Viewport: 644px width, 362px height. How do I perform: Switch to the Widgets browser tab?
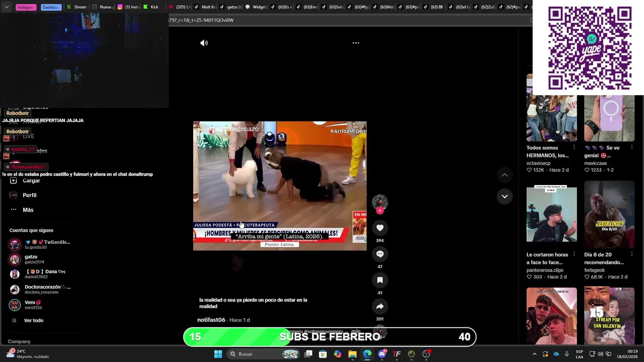click(x=256, y=7)
